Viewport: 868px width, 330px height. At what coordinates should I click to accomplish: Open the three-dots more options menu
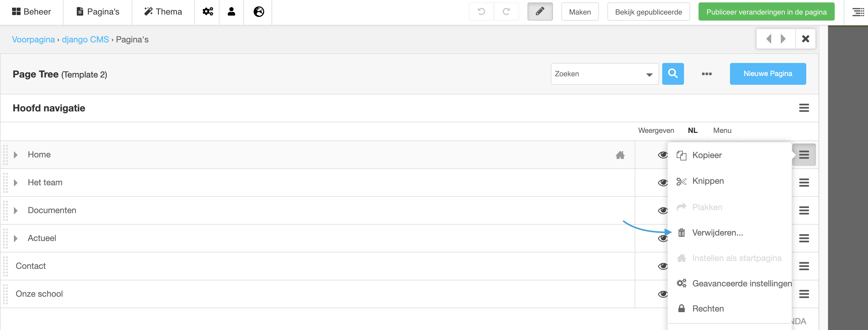[707, 74]
